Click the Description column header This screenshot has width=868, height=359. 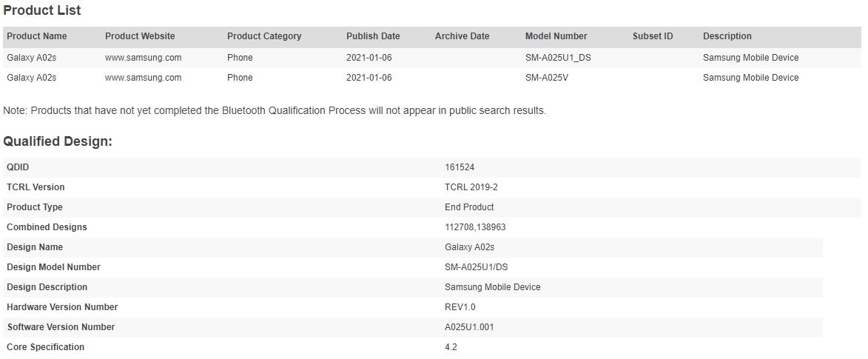[x=727, y=36]
